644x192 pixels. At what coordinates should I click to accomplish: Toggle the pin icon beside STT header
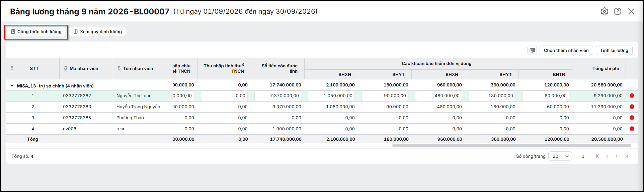pos(12,68)
